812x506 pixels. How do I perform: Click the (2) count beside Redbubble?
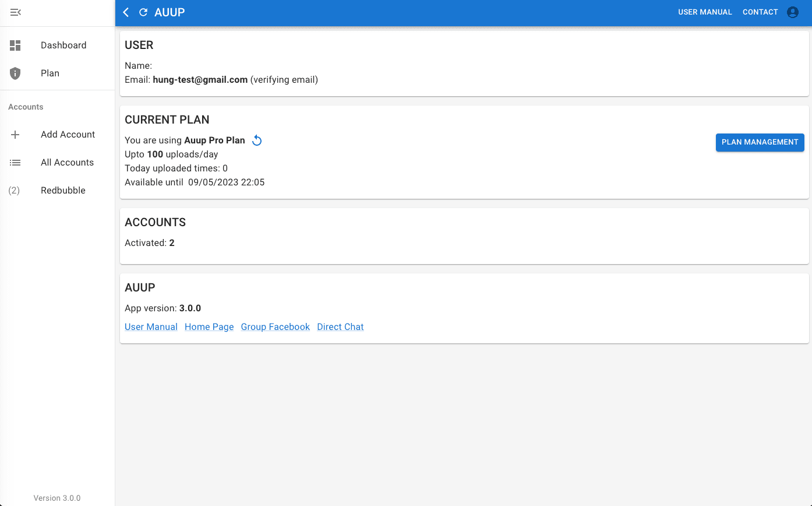click(x=14, y=191)
